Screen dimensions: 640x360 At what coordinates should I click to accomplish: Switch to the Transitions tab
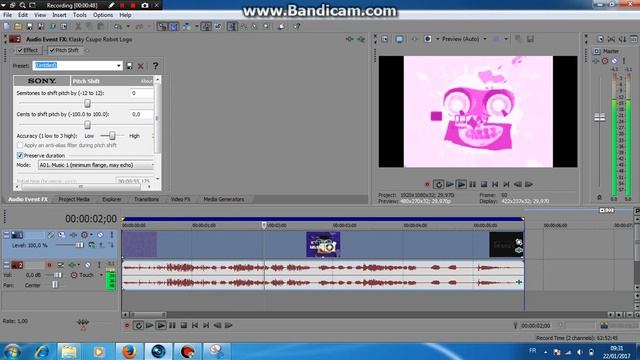click(x=146, y=199)
